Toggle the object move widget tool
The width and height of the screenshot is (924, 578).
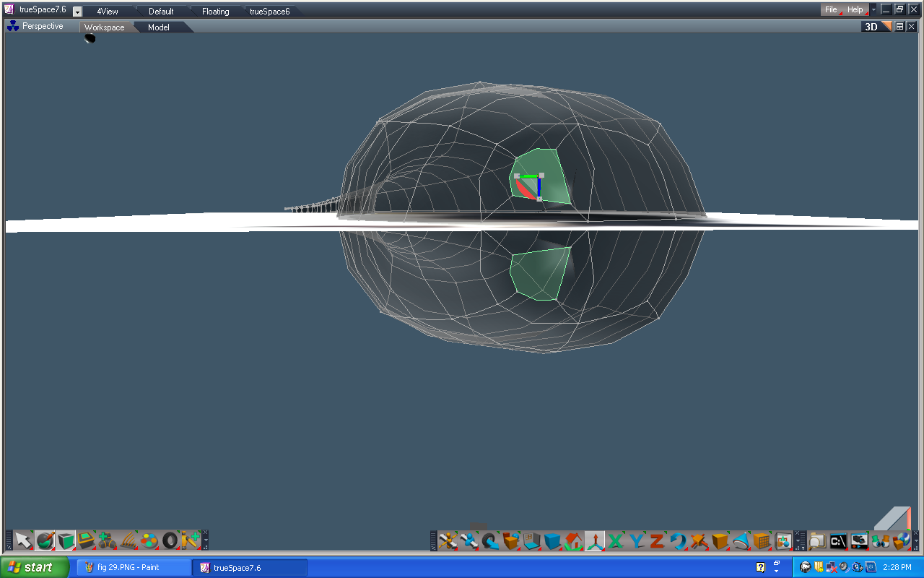[593, 540]
